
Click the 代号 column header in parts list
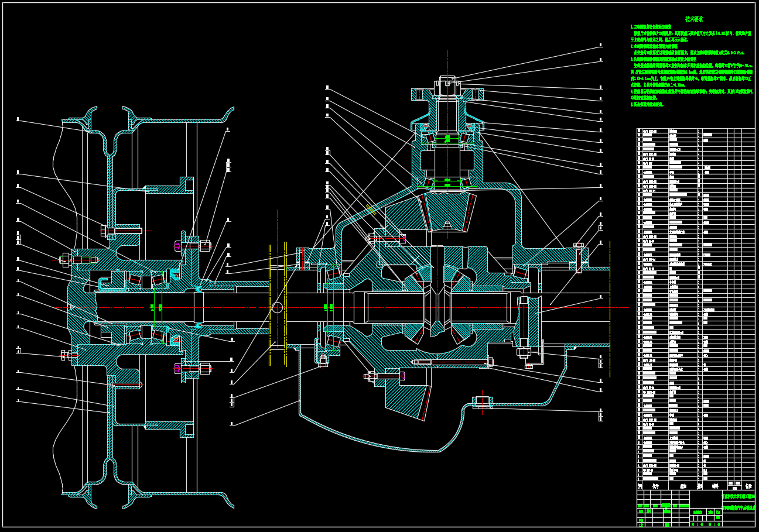click(655, 486)
